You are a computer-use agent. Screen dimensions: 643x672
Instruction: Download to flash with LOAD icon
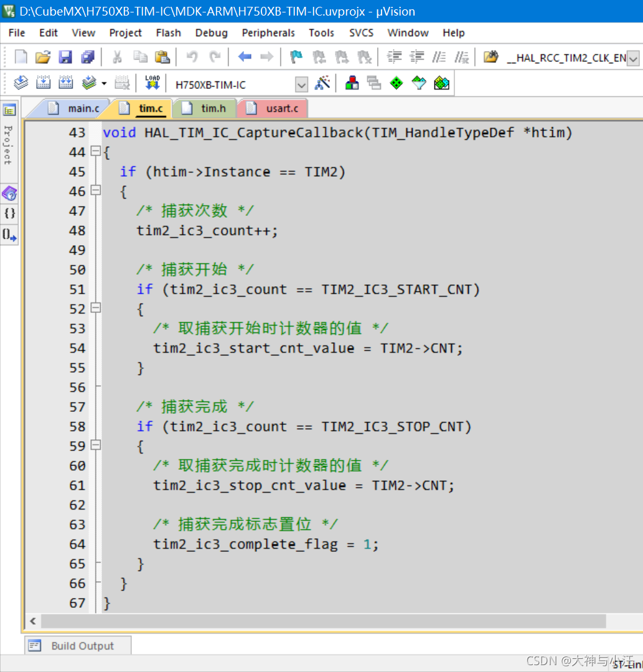152,83
